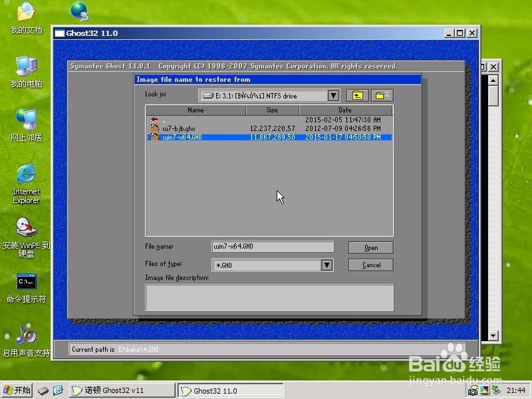The image size is (532, 399).
Task: Click the background window's scrollbar thumb
Action: (493, 96)
